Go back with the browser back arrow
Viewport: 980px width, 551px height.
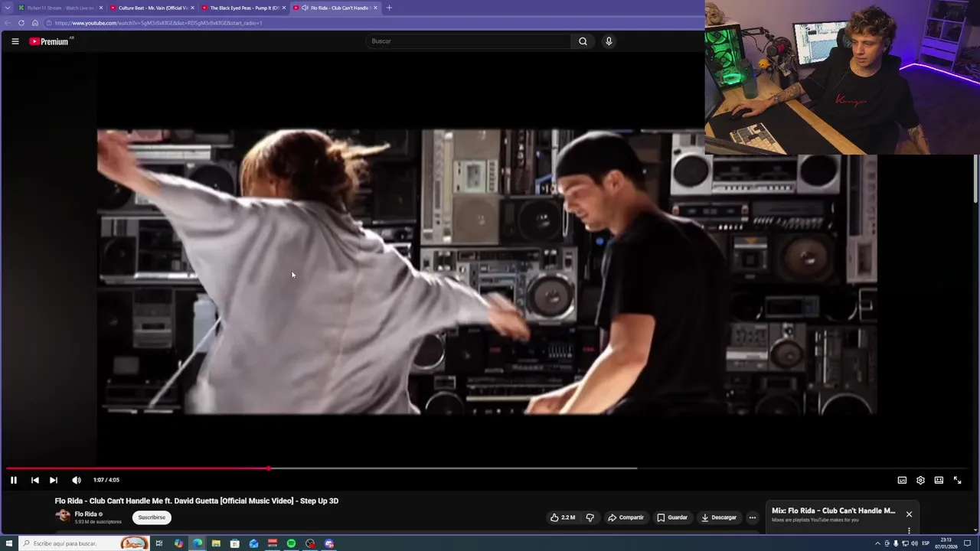pos(8,23)
